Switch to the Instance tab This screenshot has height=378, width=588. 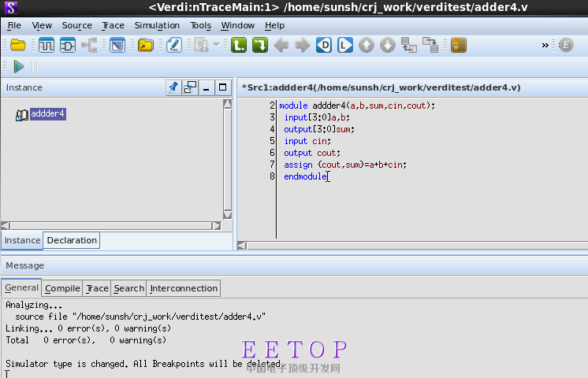22,240
